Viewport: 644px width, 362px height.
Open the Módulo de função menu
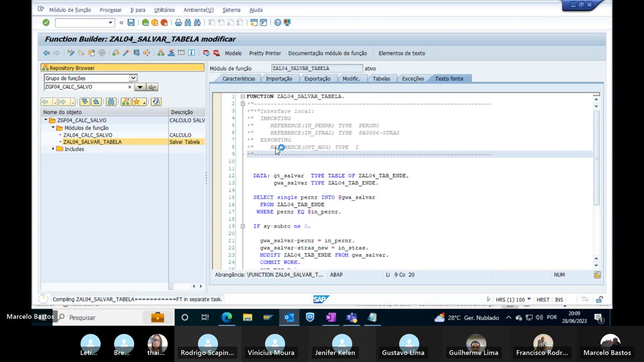pyautogui.click(x=70, y=10)
